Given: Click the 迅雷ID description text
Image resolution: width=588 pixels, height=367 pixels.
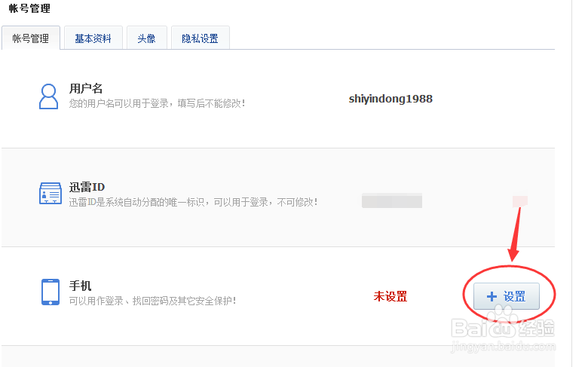Looking at the screenshot, I should click(193, 202).
